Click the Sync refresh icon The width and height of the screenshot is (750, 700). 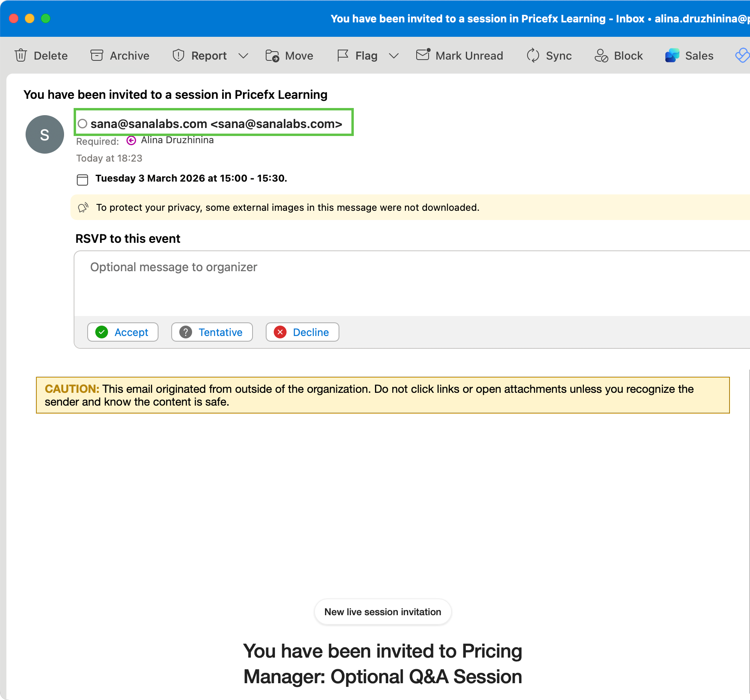tap(533, 56)
